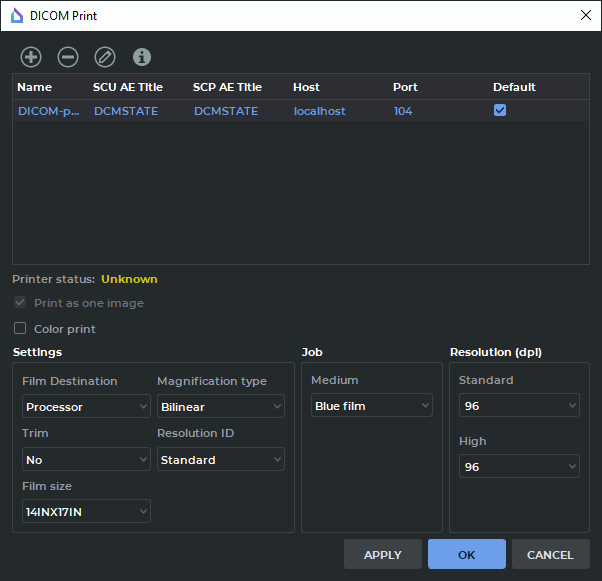The width and height of the screenshot is (602, 581).
Task: Open the Trim dropdown
Action: click(x=86, y=459)
